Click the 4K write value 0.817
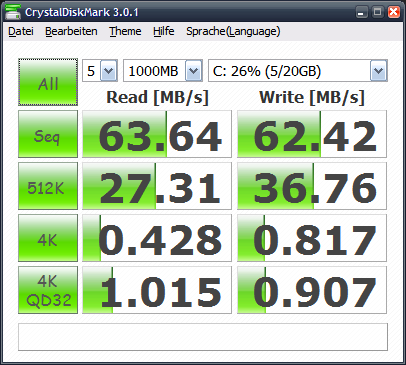406x365 pixels. click(312, 238)
